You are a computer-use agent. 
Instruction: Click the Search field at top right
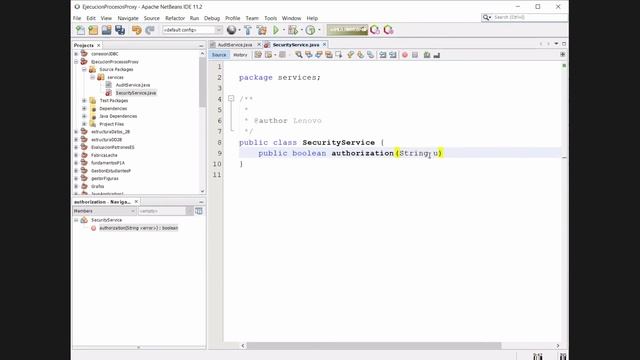click(x=525, y=17)
